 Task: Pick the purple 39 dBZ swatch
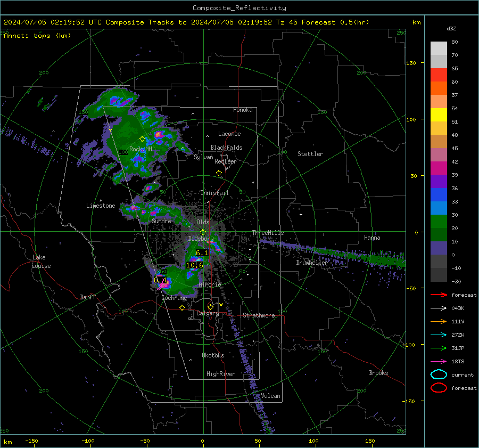coord(439,181)
